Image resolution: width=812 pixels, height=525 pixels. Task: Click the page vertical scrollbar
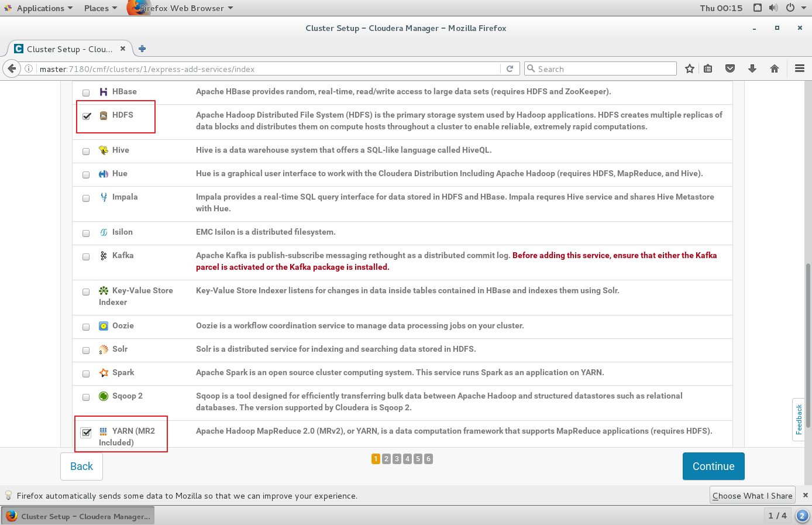click(x=808, y=345)
